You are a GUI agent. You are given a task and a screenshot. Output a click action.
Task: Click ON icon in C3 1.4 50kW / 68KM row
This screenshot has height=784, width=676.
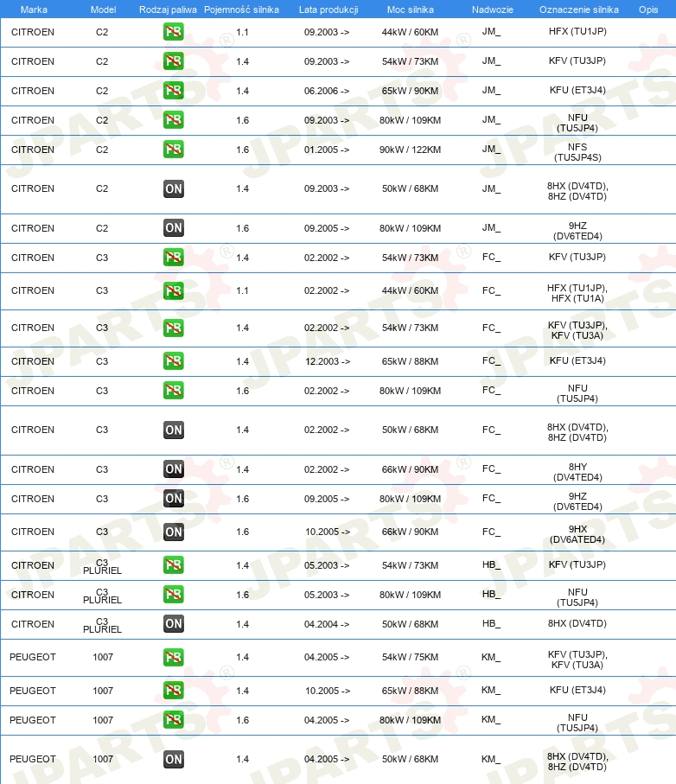click(x=174, y=430)
